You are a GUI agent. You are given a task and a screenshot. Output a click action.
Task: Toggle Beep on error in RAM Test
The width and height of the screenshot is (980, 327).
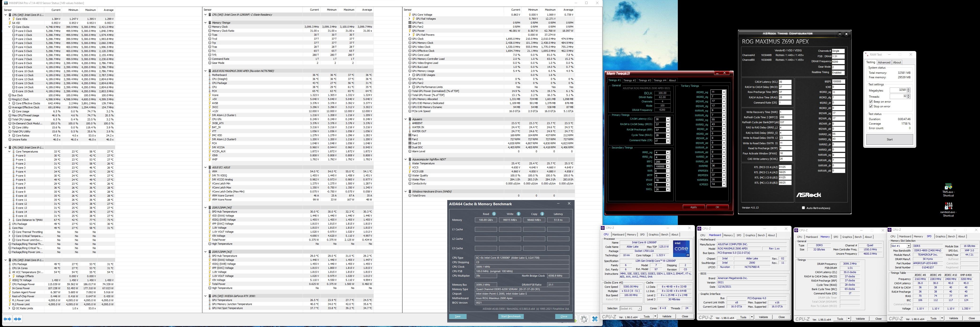871,102
